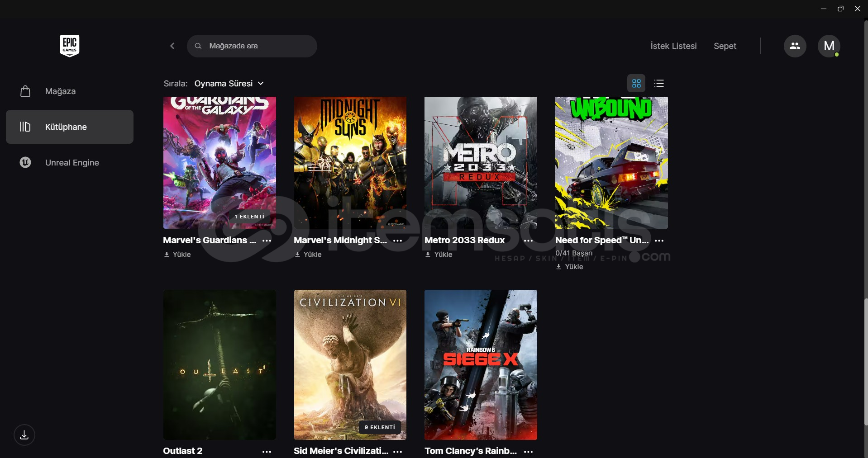Viewport: 868px width, 458px height.
Task: Open the friends list icon
Action: (x=795, y=46)
